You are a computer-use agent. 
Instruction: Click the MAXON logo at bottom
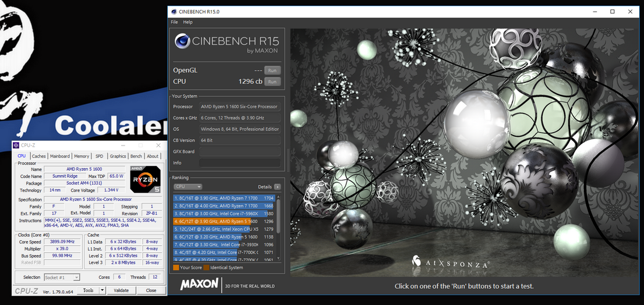click(x=199, y=284)
